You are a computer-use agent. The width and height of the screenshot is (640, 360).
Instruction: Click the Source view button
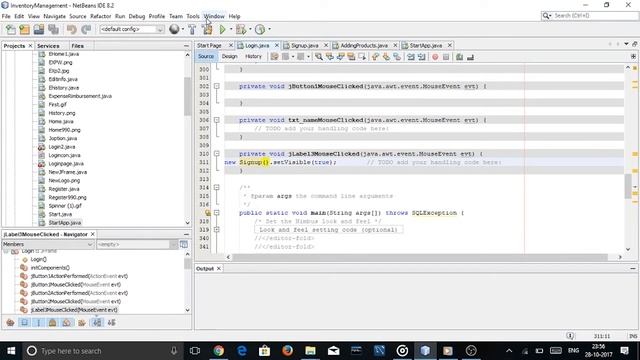tap(206, 56)
